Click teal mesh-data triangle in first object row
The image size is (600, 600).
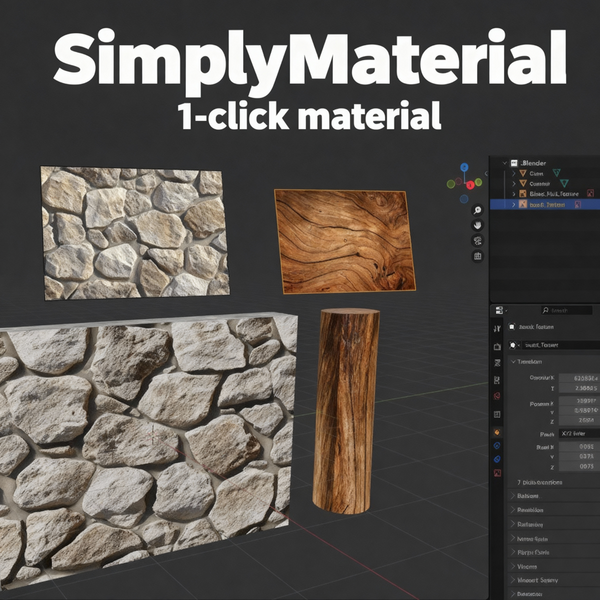point(557,173)
